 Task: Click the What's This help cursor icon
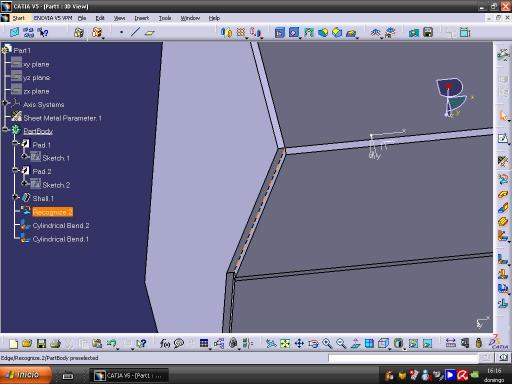click(43, 32)
